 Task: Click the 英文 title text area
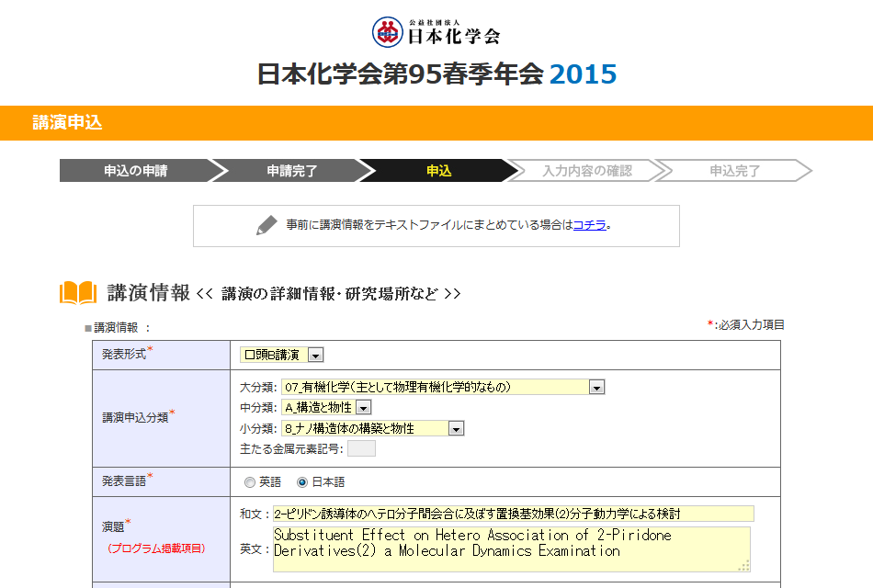pos(511,548)
